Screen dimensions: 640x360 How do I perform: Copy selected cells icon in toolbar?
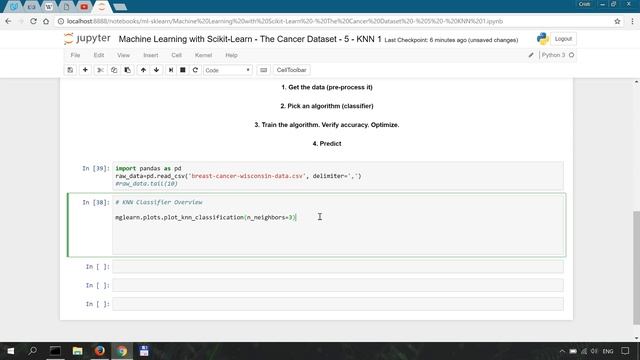[114, 70]
